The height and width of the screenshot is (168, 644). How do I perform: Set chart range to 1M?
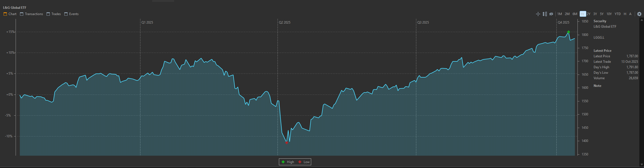click(559, 14)
